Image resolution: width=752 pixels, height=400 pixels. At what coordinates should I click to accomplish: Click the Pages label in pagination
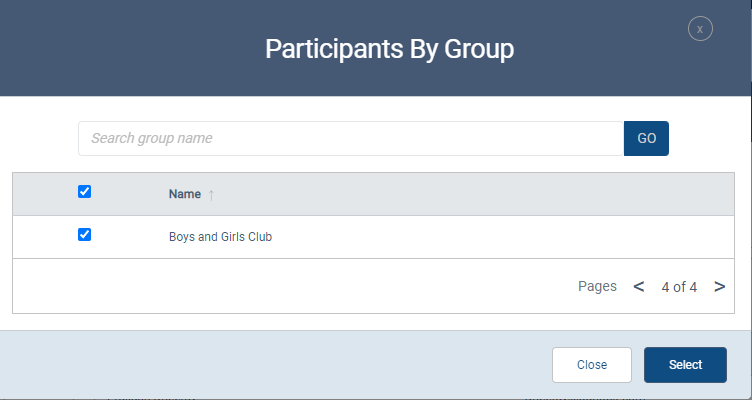597,287
